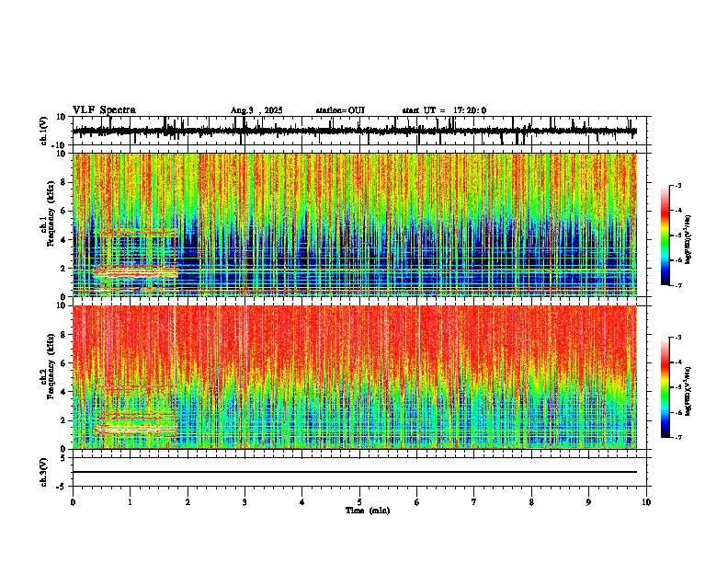The image size is (728, 563).
Task: Click the "ch.3(V)" axis label
Action: [43, 472]
